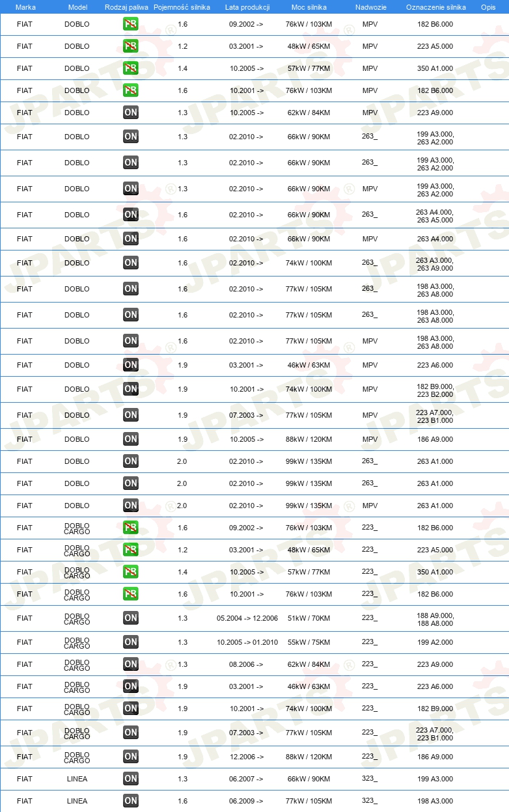Click the PB icon in DOBLO MPV 1.6 10.2001 row

tap(131, 90)
